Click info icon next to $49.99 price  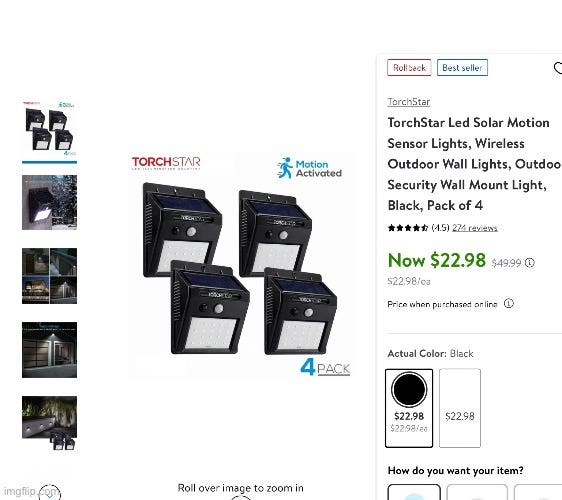[529, 263]
